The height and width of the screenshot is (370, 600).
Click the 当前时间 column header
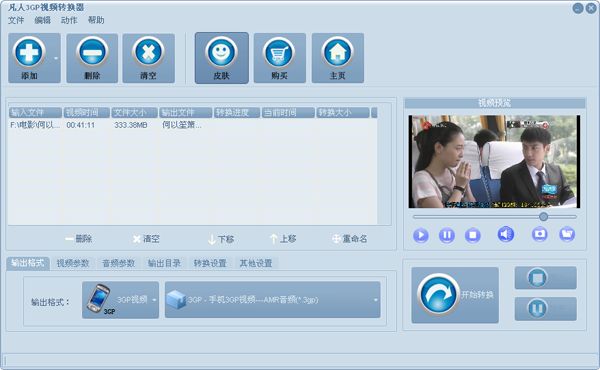288,112
